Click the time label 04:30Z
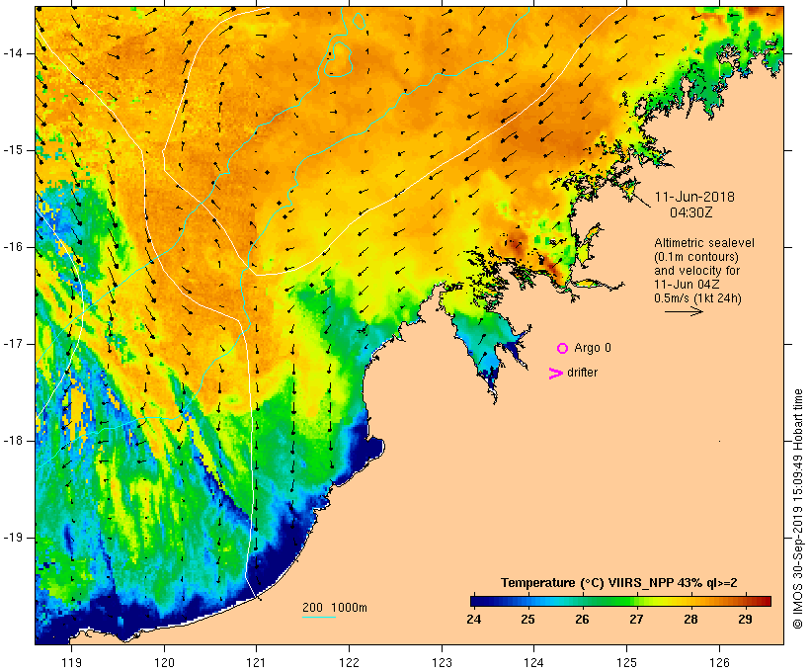The image size is (810, 672). (x=691, y=212)
